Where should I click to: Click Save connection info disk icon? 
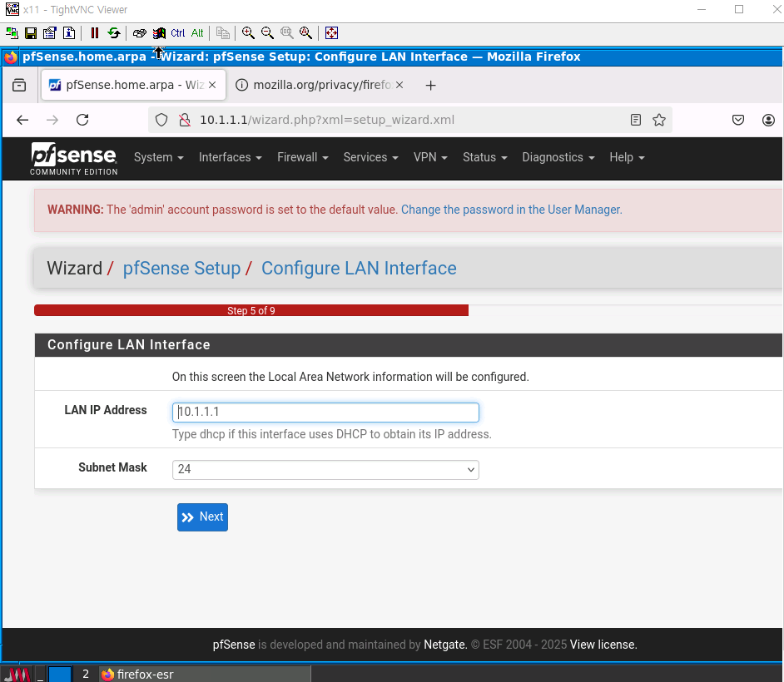coord(31,33)
